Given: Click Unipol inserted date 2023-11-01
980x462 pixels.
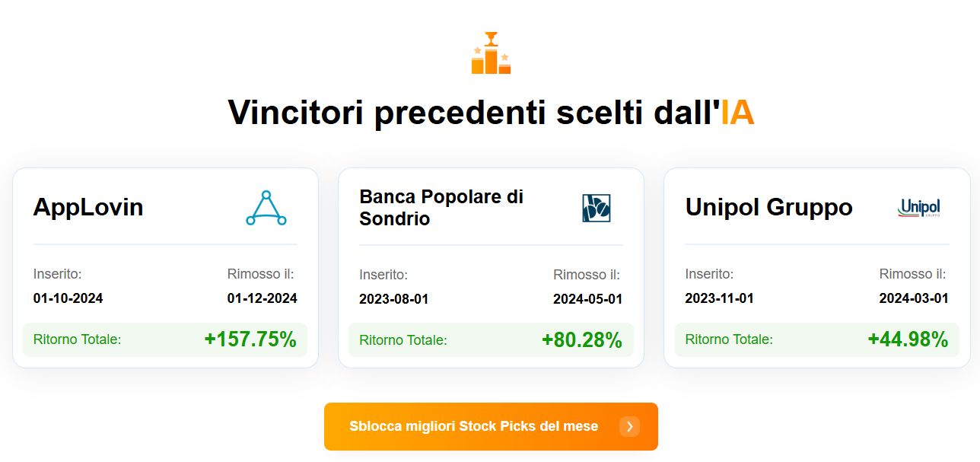Looking at the screenshot, I should 719,298.
